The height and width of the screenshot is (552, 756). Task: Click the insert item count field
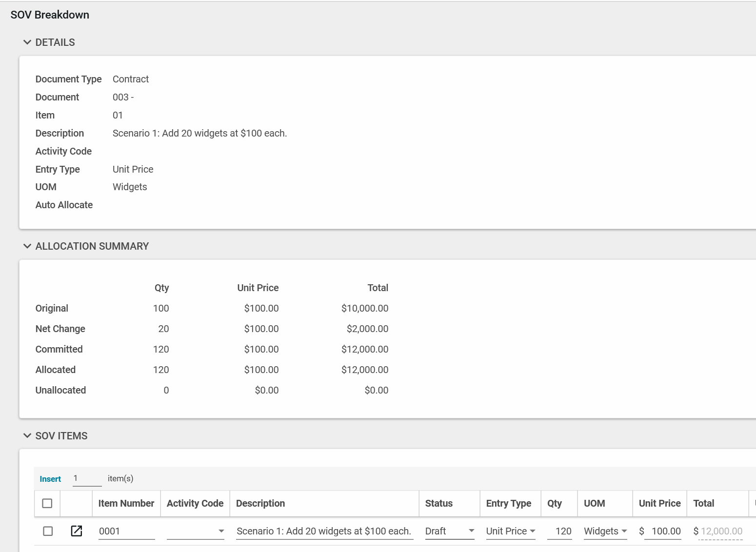(87, 478)
